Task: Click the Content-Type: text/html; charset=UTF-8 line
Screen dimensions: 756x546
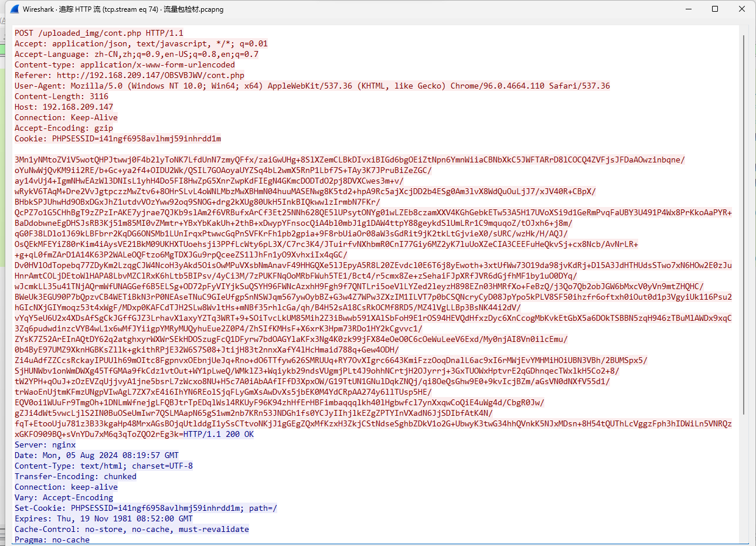Action: click(x=104, y=466)
